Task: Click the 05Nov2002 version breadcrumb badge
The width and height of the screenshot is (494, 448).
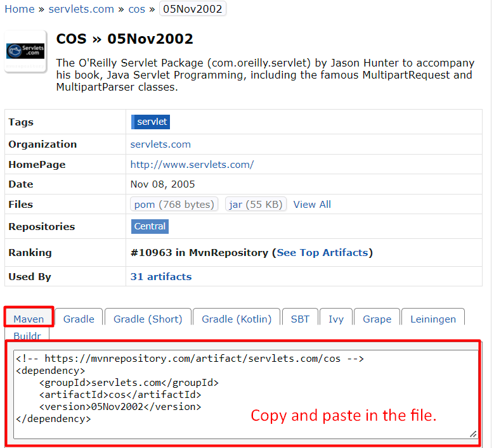Action: (x=193, y=9)
